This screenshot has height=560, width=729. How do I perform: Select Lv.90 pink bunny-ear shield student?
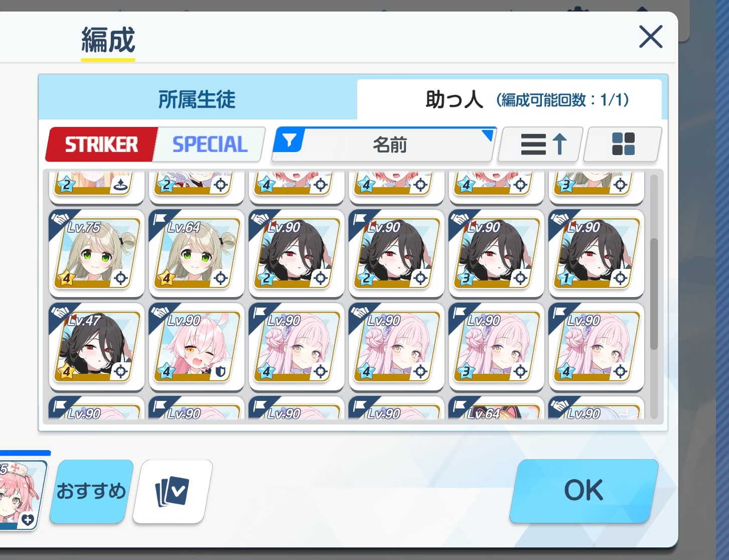196,347
